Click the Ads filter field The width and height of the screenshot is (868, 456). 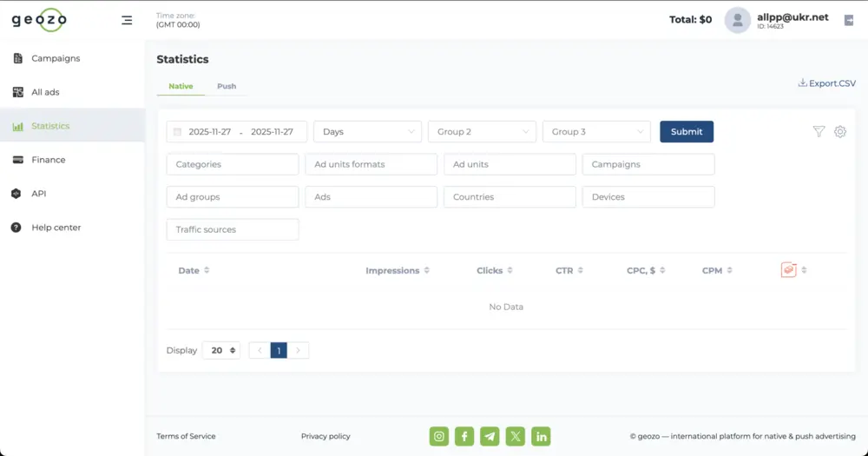371,197
